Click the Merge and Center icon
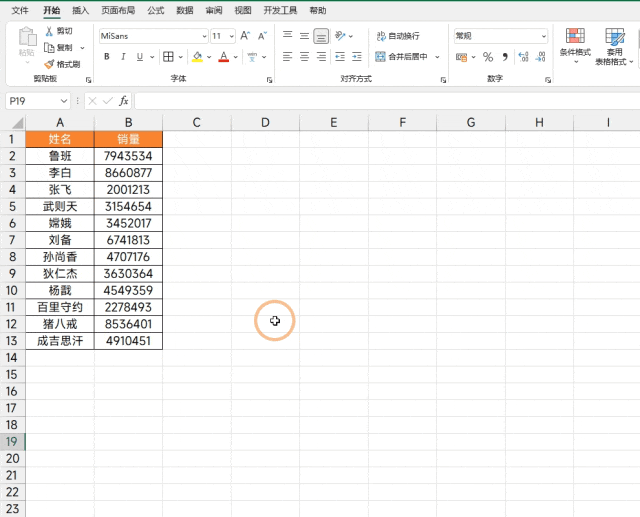This screenshot has height=517, width=640. 380,56
